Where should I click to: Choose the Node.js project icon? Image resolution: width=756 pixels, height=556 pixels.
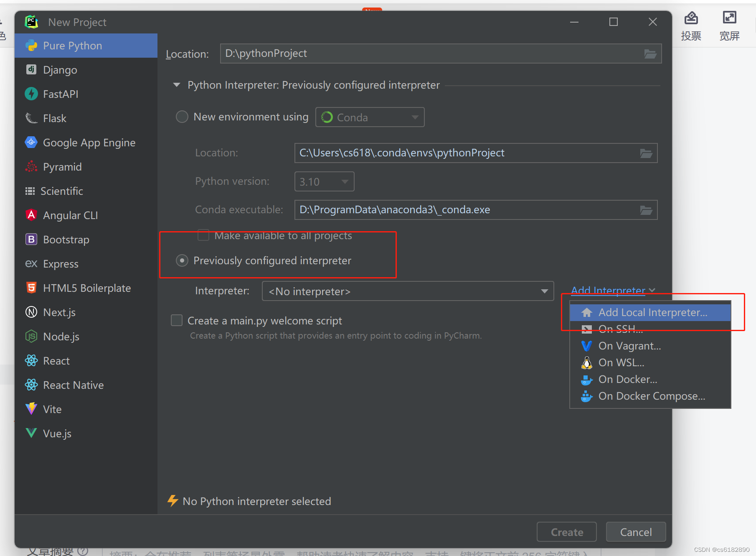(x=31, y=336)
